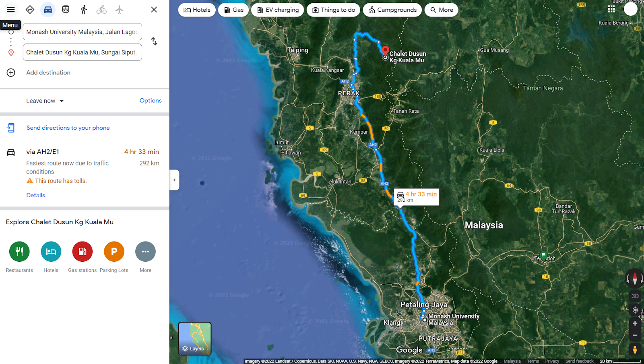Filter map by Hotels chip
Image resolution: width=644 pixels, height=364 pixels.
click(x=197, y=10)
